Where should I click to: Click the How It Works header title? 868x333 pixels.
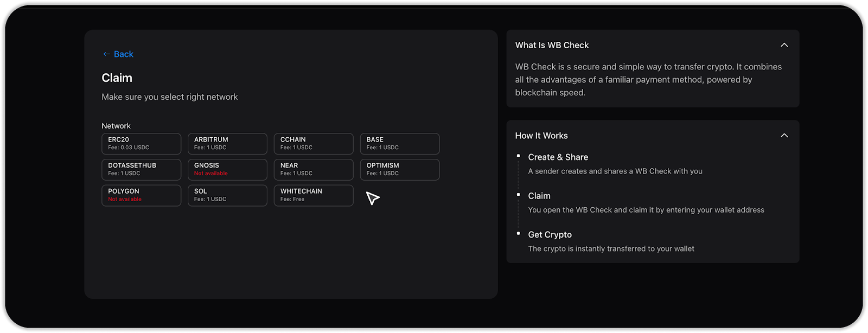coord(541,136)
